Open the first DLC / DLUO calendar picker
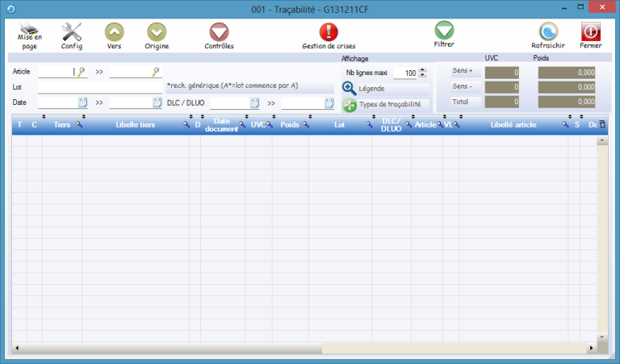620x364 pixels. (x=254, y=103)
